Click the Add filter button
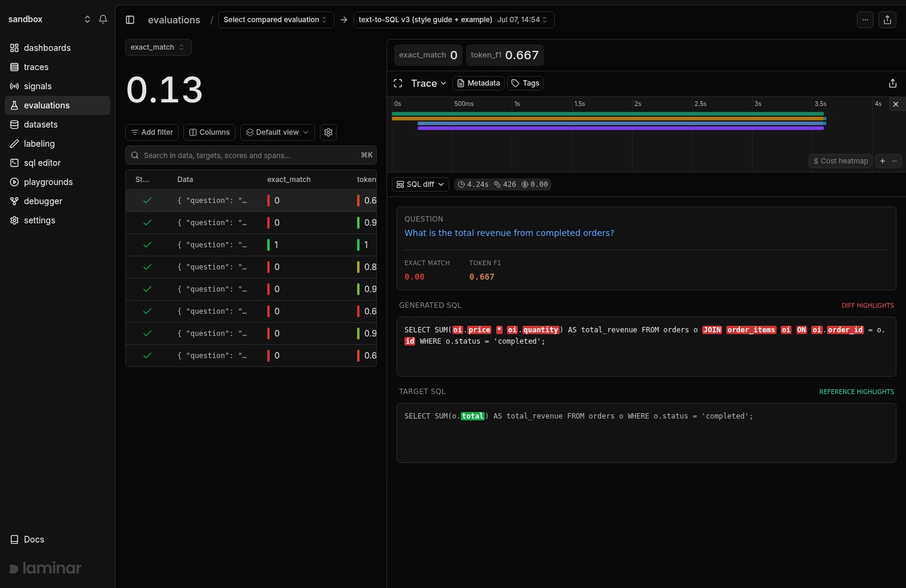Image resolution: width=906 pixels, height=588 pixels. point(152,132)
